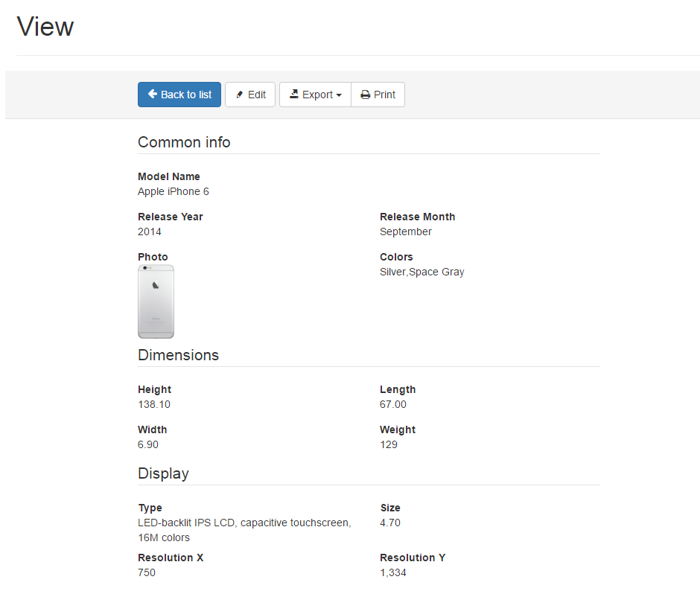Click the pencil icon on the Edit button
This screenshot has height=594, width=700.
(x=240, y=95)
